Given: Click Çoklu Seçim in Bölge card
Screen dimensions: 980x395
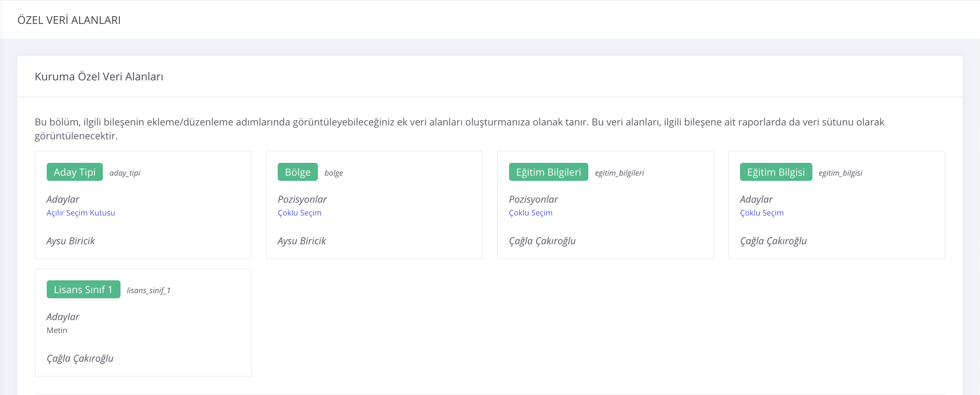Looking at the screenshot, I should point(300,213).
